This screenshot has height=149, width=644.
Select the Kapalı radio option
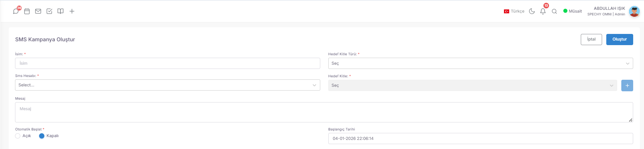point(42,136)
